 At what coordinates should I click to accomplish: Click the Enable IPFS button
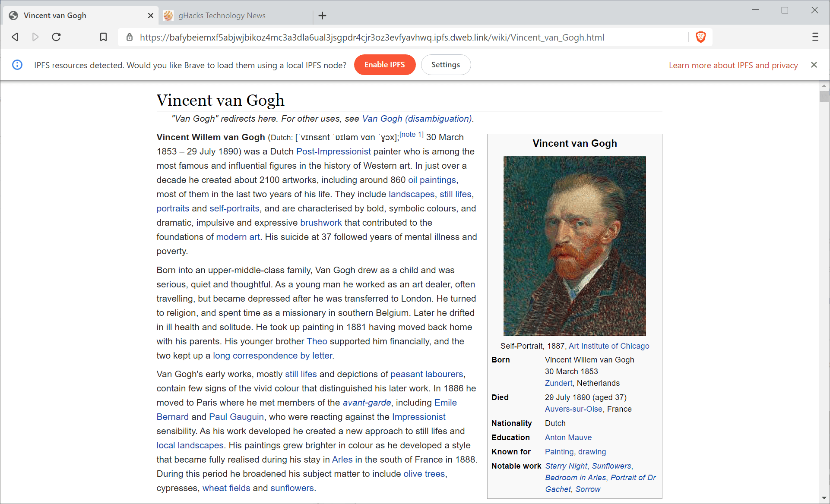coord(385,65)
